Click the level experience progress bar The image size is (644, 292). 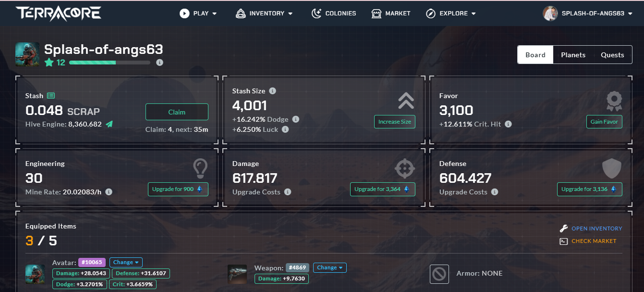pyautogui.click(x=109, y=63)
